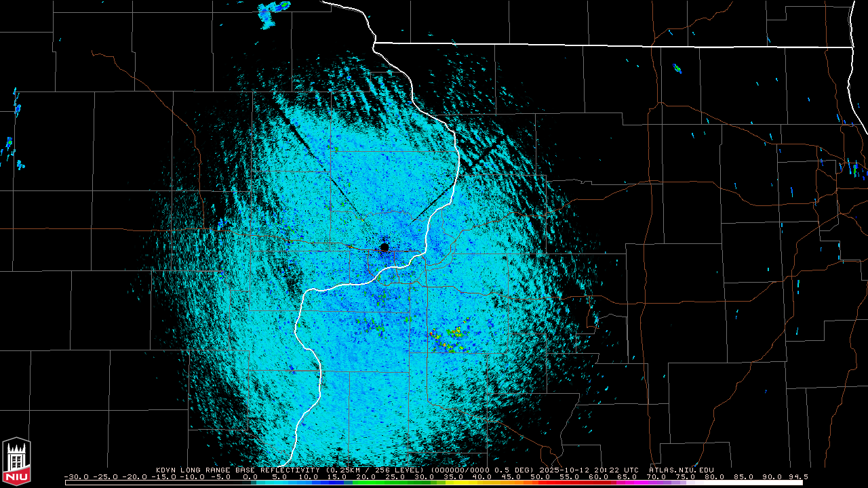Click the NIU castle logo
This screenshot has height=488, width=868.
16,462
